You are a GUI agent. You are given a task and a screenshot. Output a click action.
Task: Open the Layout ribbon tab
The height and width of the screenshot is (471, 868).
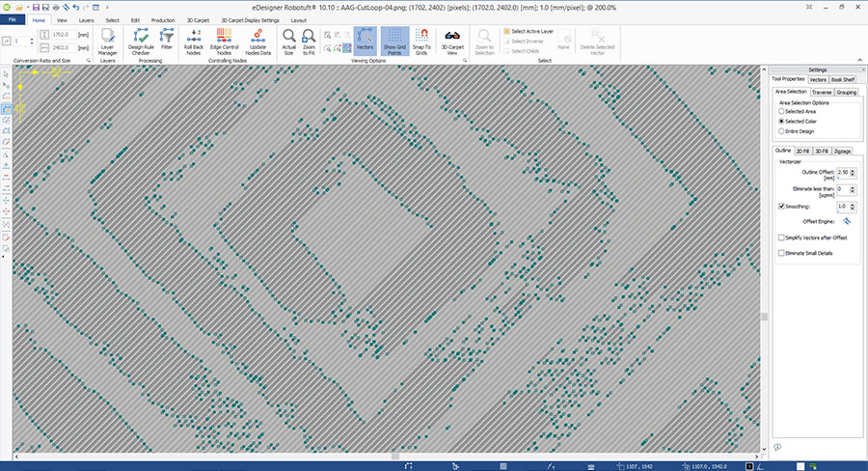[298, 20]
